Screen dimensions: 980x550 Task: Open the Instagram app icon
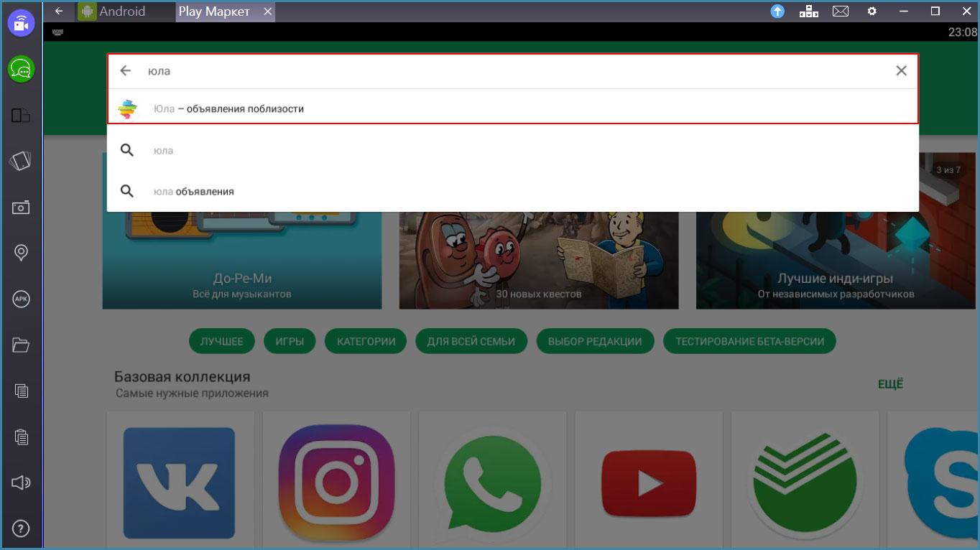point(336,483)
